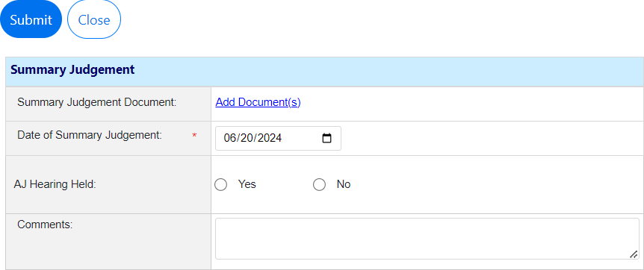This screenshot has height=270, width=644.
Task: Click the Comments box resize grip
Action: [634, 254]
